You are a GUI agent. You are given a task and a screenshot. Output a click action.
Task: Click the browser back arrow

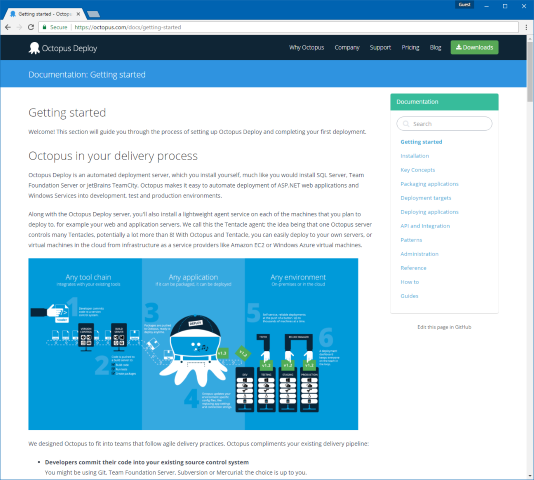point(8,27)
